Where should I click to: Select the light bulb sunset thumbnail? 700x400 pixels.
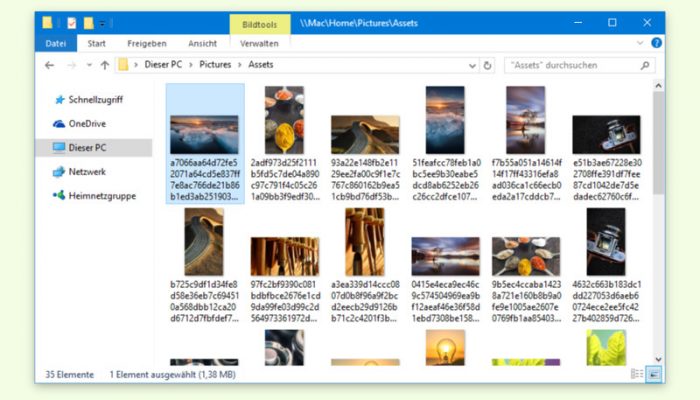point(445,347)
